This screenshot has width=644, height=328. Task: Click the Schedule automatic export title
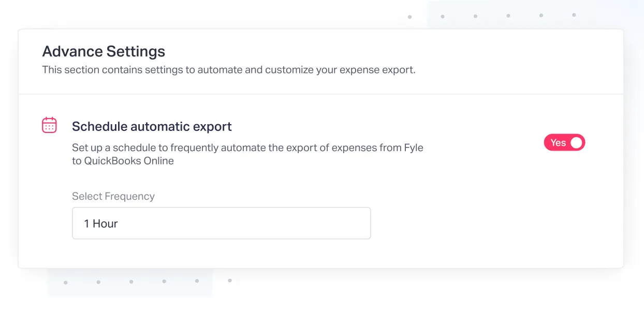[x=152, y=126]
